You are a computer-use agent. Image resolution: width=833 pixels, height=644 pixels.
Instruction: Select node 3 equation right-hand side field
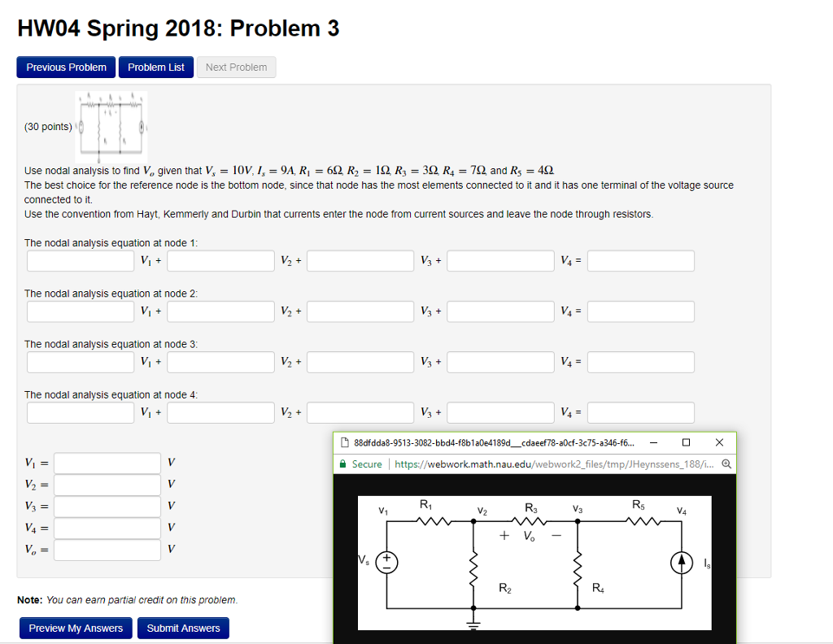click(x=641, y=362)
